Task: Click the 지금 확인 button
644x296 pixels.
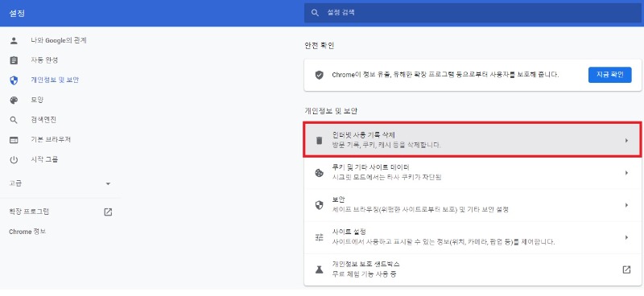Action: point(609,75)
